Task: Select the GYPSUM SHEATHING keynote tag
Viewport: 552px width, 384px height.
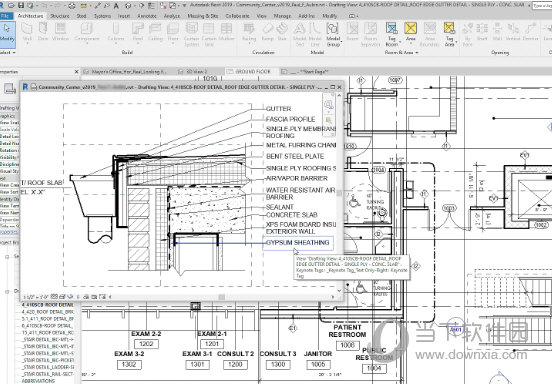Action: click(x=297, y=243)
